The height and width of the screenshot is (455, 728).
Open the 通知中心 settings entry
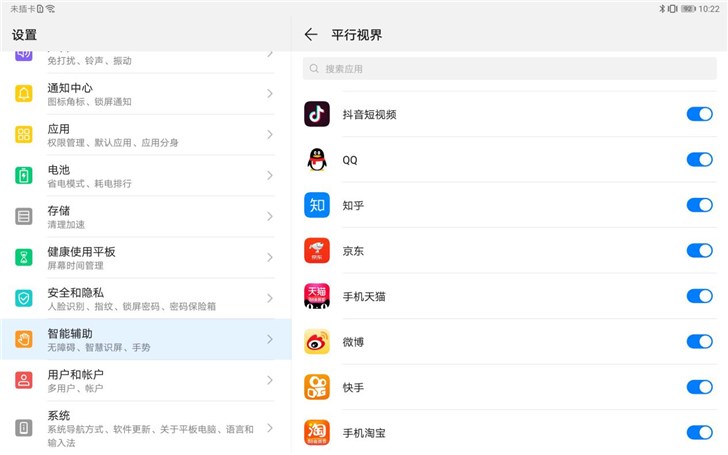146,94
